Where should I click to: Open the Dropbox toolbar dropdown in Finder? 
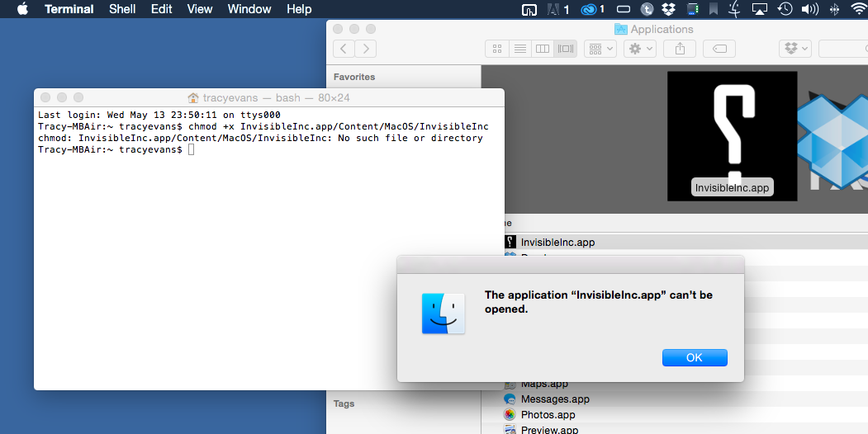794,50
